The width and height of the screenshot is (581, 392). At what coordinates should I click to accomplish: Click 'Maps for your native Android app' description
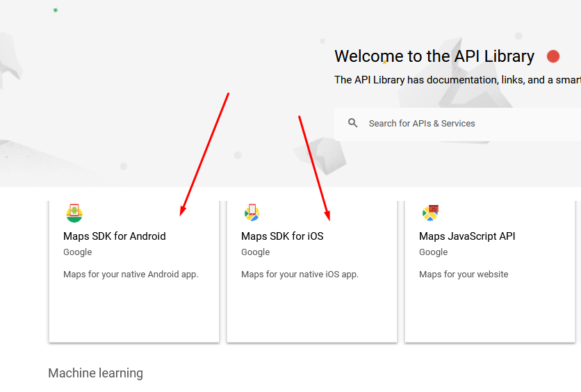tap(131, 274)
